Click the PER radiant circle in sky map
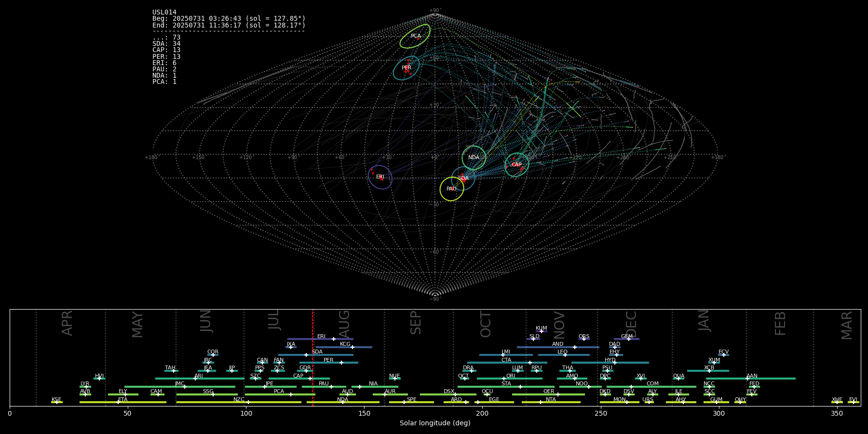Image resolution: width=868 pixels, height=434 pixels. pyautogui.click(x=406, y=68)
